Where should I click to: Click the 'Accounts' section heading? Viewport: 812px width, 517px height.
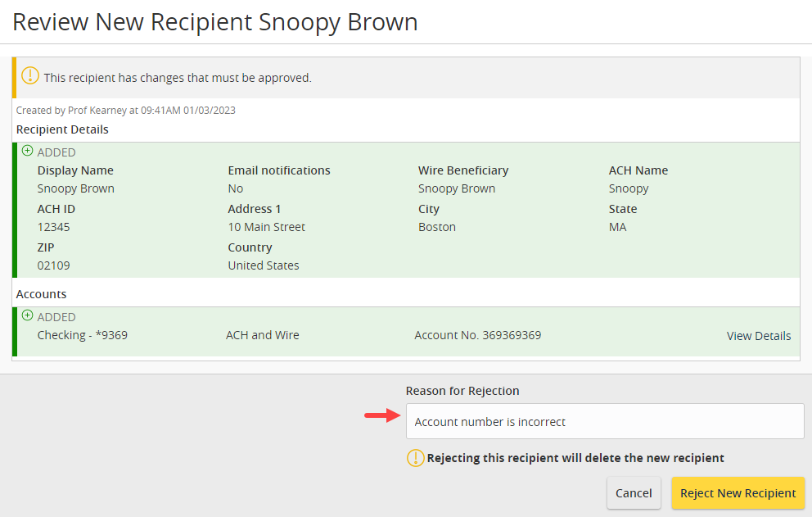[42, 294]
